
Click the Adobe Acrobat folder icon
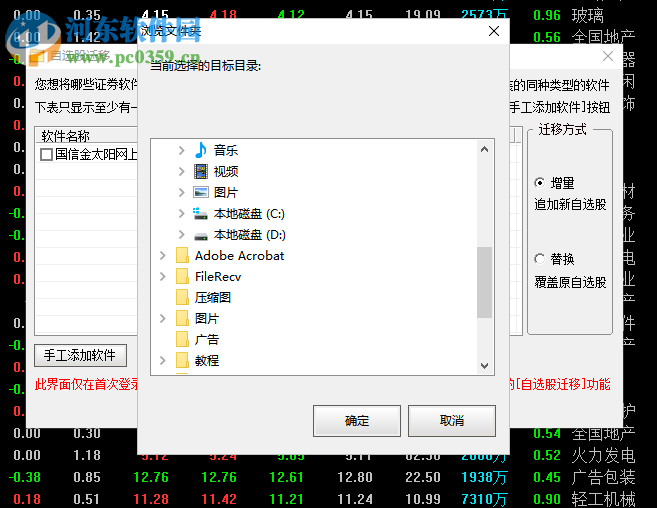(x=182, y=255)
